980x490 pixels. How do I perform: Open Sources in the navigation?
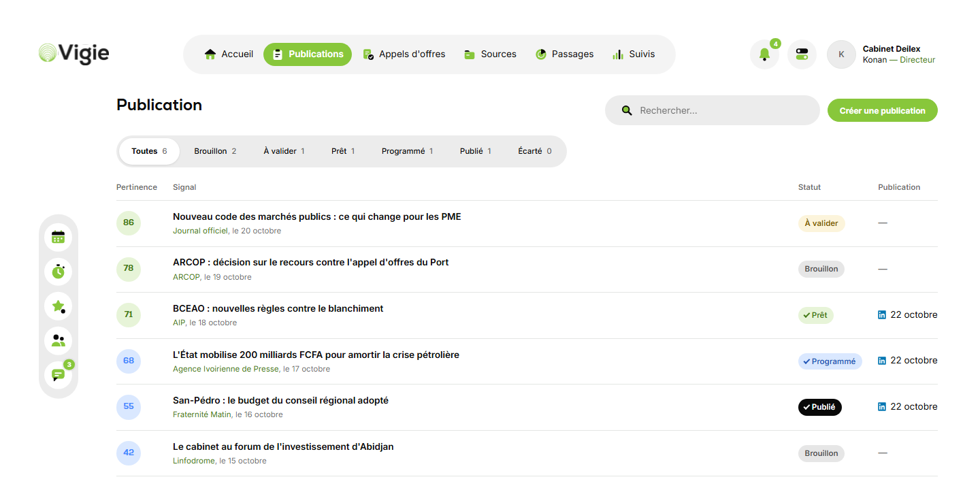(490, 54)
